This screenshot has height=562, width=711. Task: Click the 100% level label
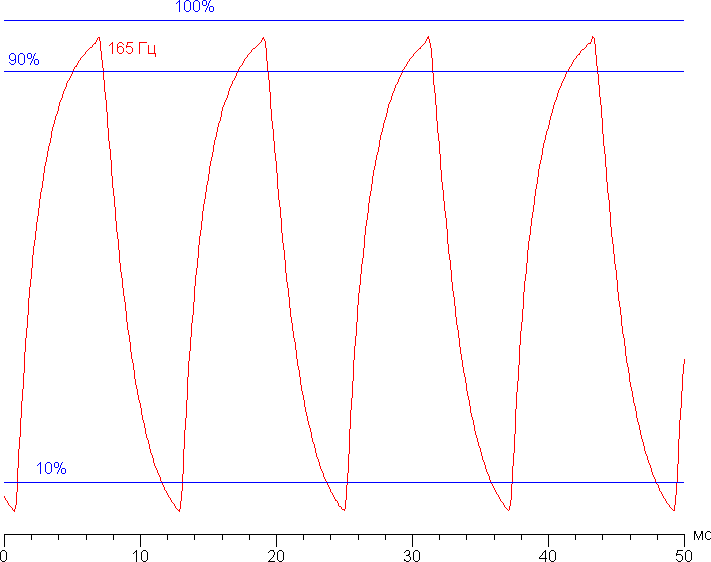[195, 6]
